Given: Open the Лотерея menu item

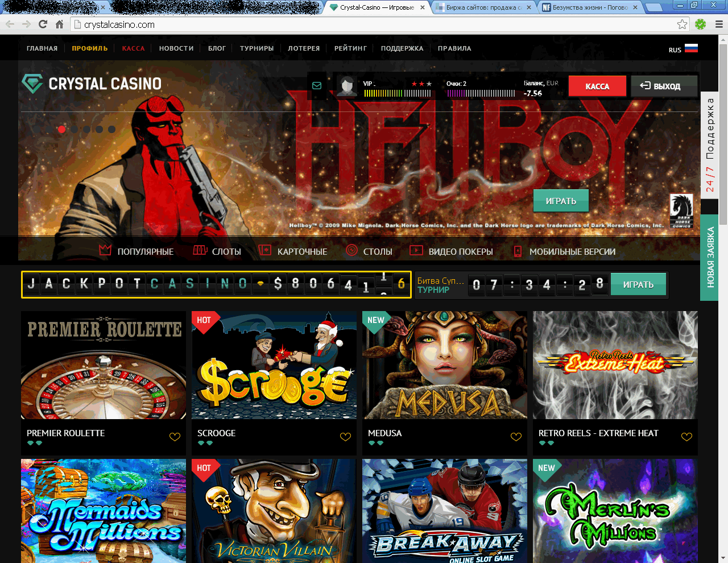Looking at the screenshot, I should [x=304, y=48].
